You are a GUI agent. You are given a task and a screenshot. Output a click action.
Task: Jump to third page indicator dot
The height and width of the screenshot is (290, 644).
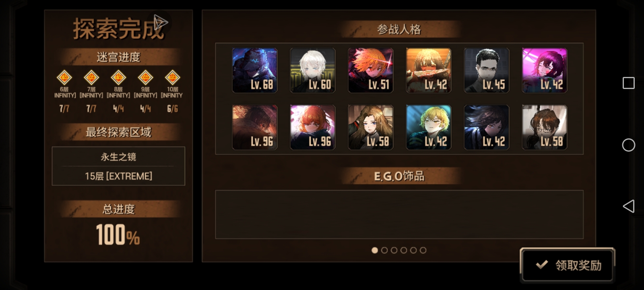tap(394, 250)
